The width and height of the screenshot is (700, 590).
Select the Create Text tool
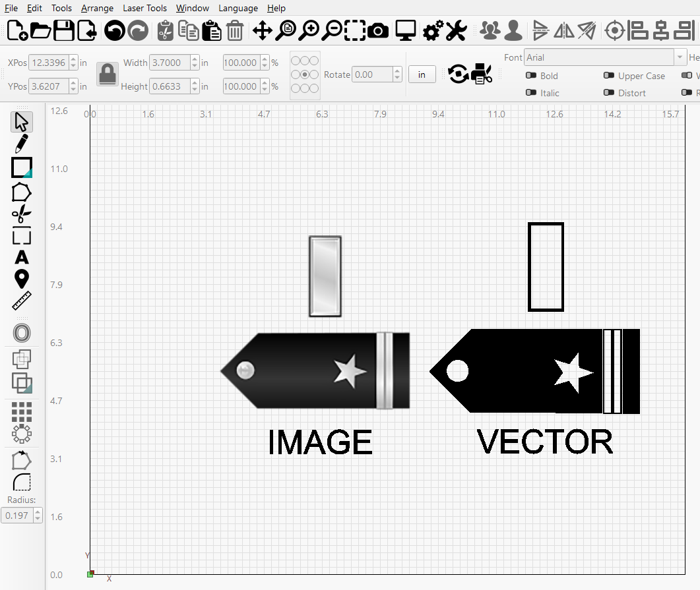[x=21, y=257]
